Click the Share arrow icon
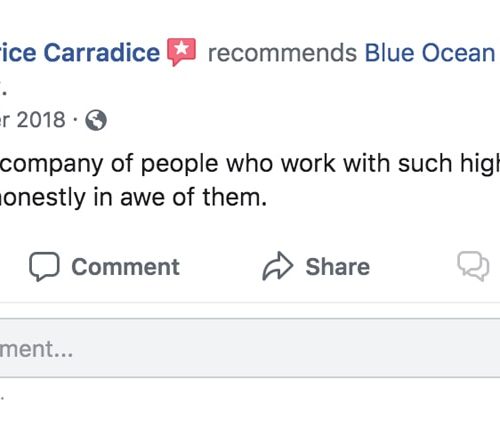500x428 pixels. 278,266
